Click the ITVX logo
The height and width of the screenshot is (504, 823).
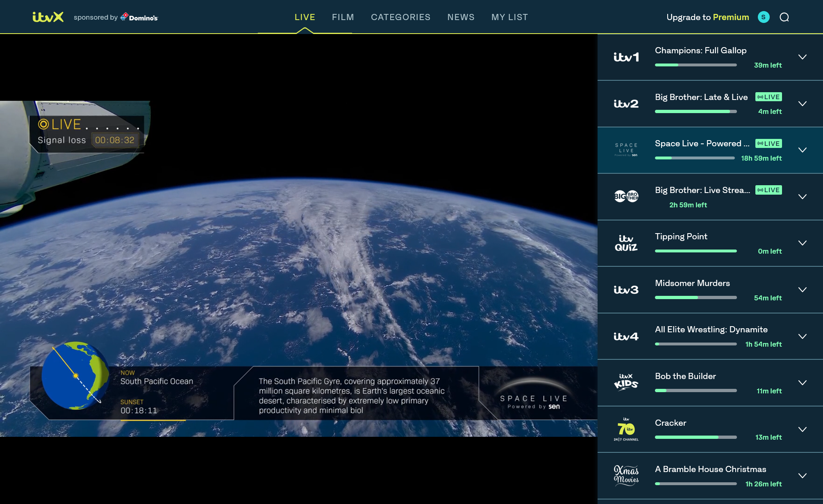48,17
